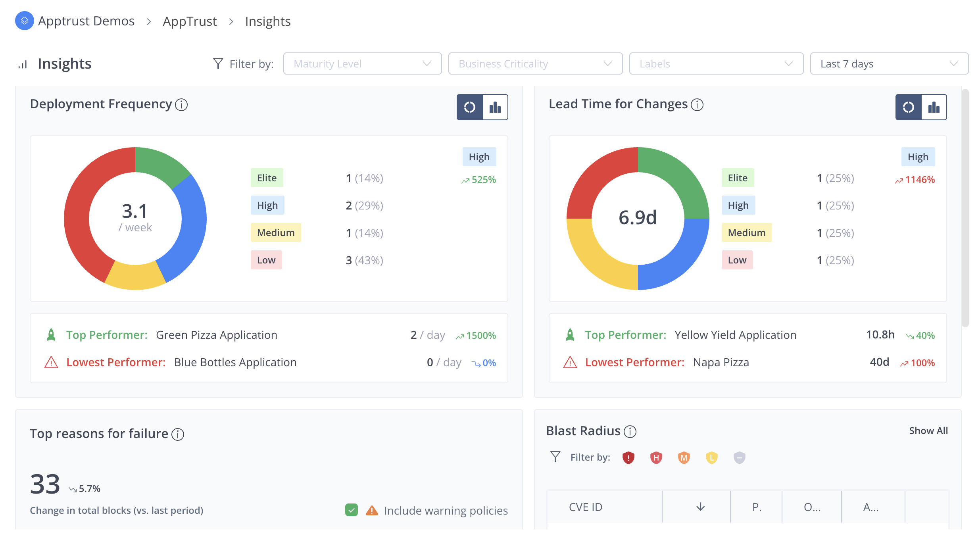The height and width of the screenshot is (538, 980).
Task: Click Show All in Blast Radius
Action: click(928, 431)
